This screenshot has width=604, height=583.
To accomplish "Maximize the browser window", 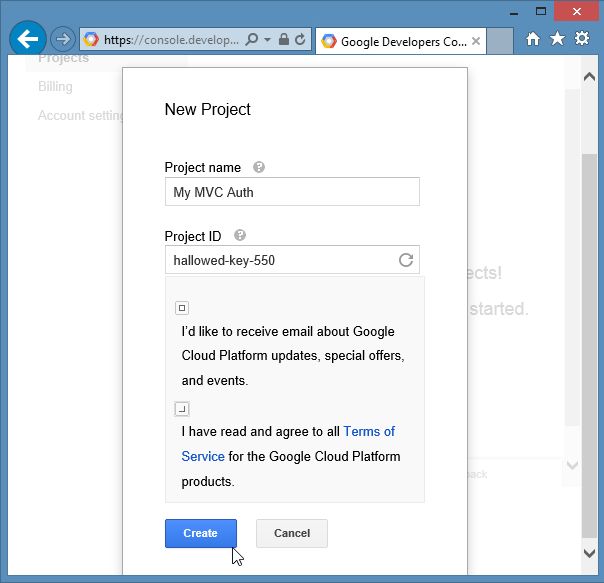I will [x=541, y=12].
